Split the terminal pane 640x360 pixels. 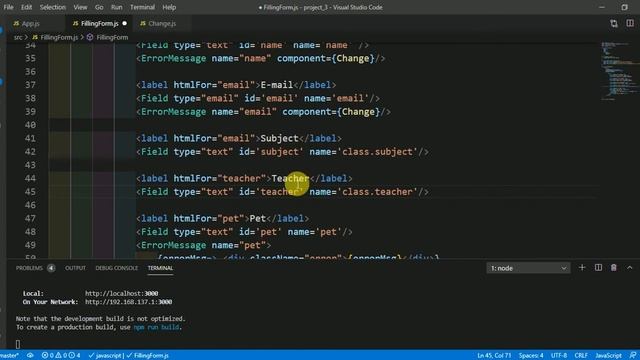coord(598,268)
